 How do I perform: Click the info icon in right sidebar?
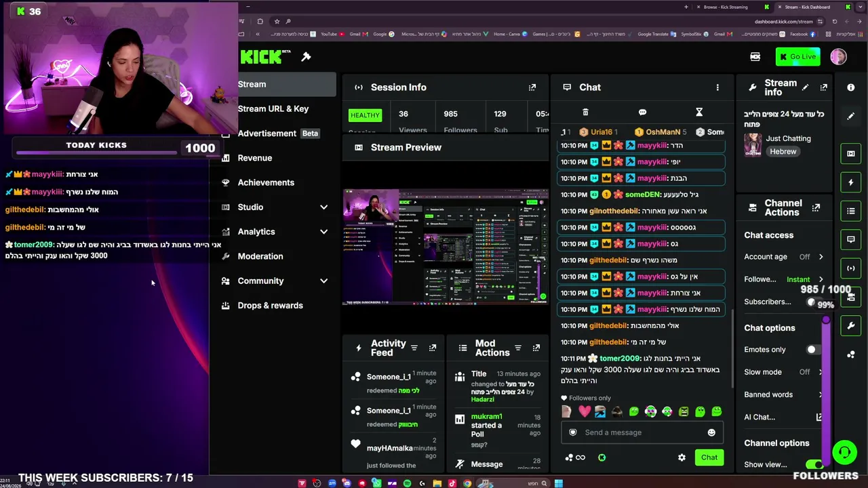tap(851, 87)
